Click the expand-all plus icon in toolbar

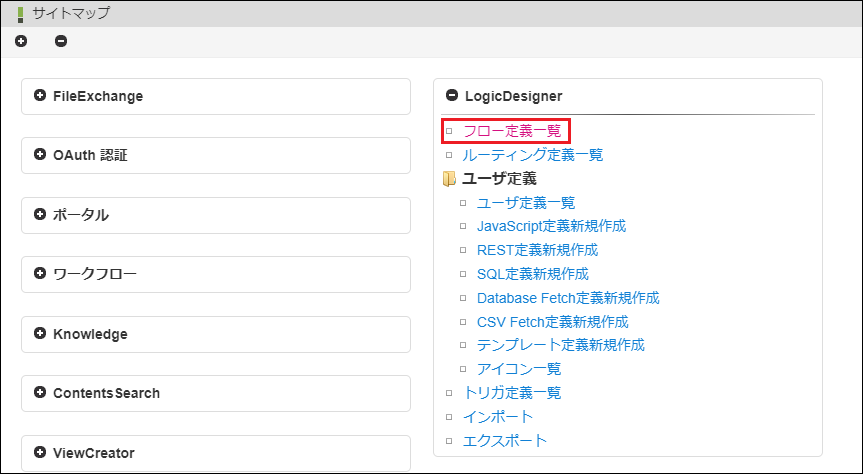pyautogui.click(x=22, y=41)
